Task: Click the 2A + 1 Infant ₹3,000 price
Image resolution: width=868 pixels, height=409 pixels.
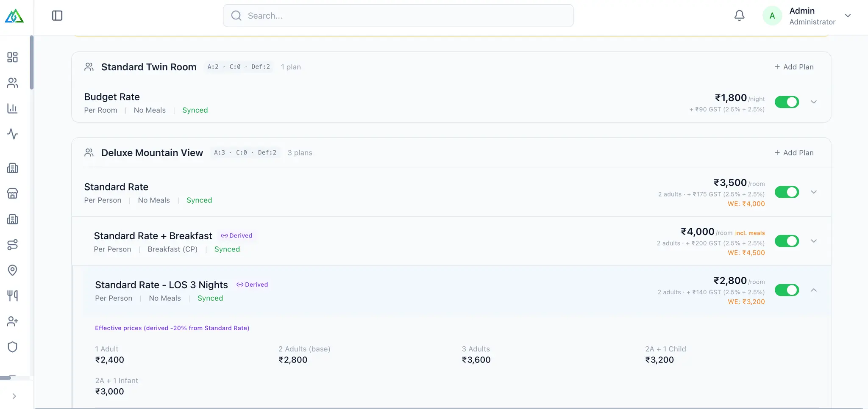Action: click(x=109, y=392)
